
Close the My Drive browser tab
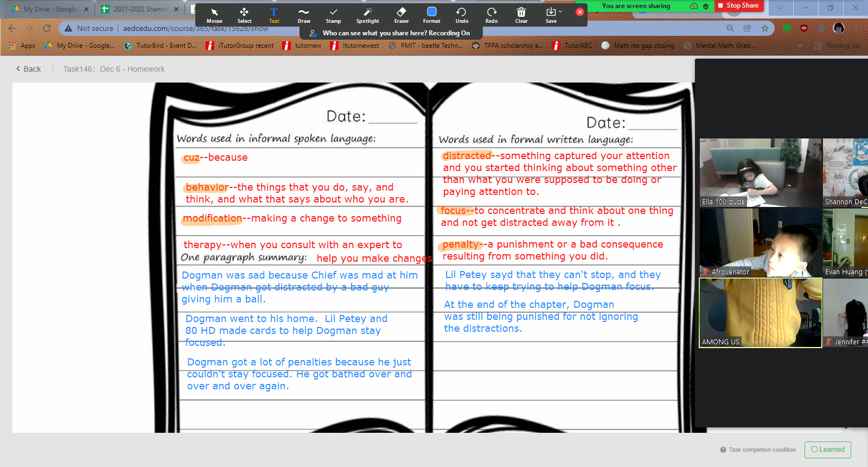(x=86, y=9)
